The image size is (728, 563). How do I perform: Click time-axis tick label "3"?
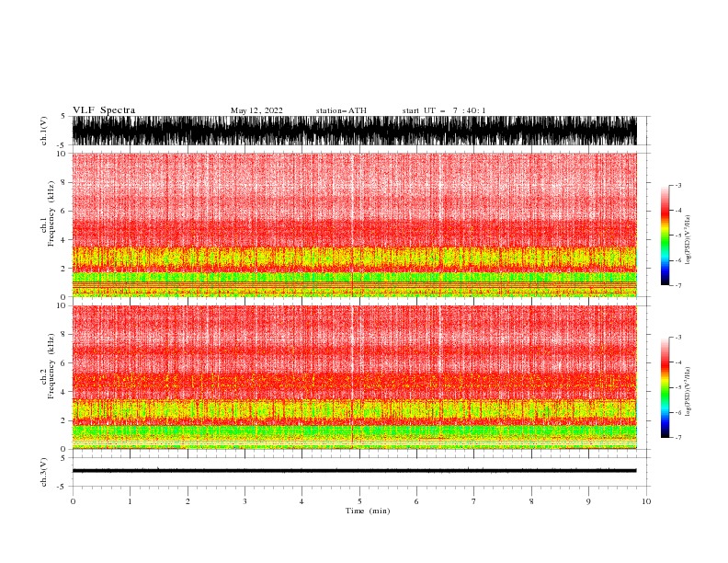point(245,501)
